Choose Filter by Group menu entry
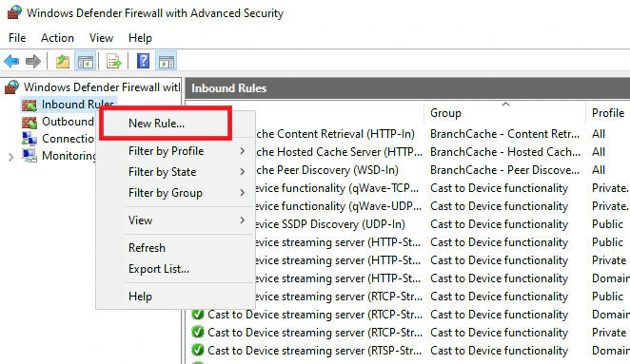 point(175,193)
